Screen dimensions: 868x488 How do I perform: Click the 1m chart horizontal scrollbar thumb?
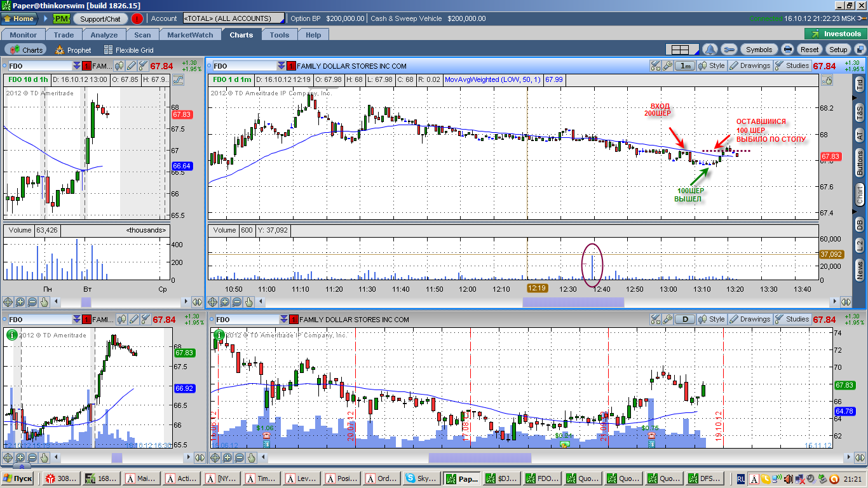(x=573, y=302)
